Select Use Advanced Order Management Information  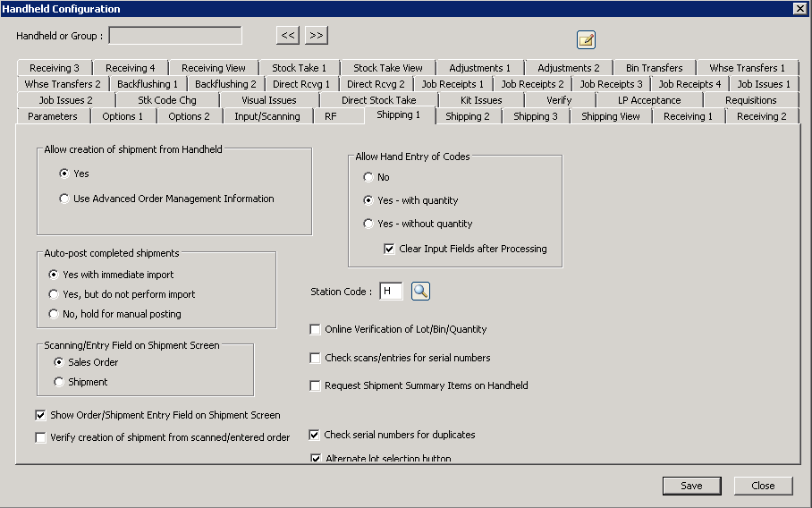(x=64, y=199)
